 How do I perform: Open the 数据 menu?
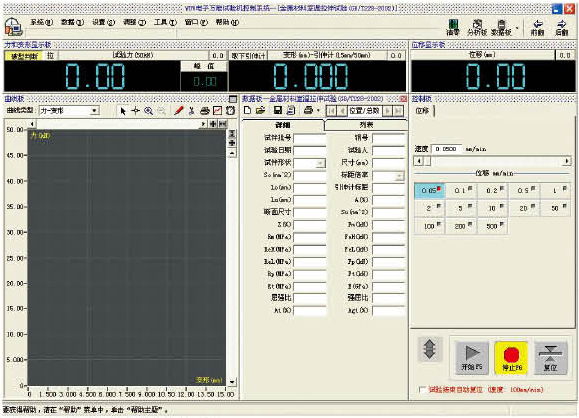click(72, 22)
